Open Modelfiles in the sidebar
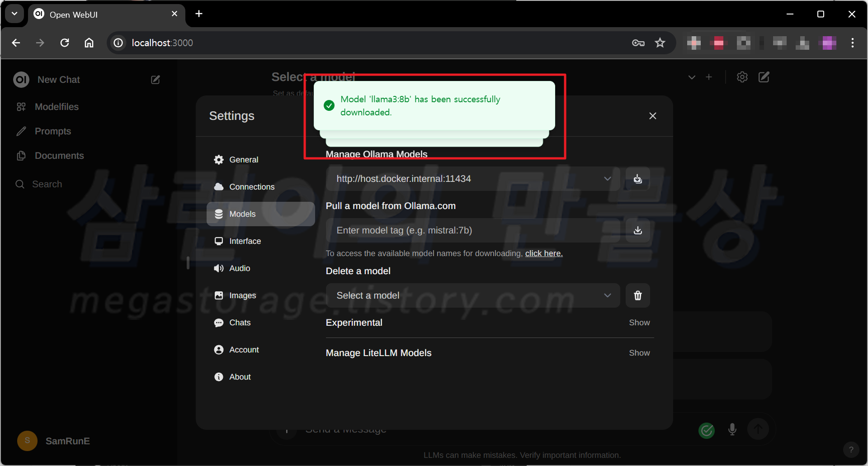Image resolution: width=868 pixels, height=466 pixels. tap(57, 107)
